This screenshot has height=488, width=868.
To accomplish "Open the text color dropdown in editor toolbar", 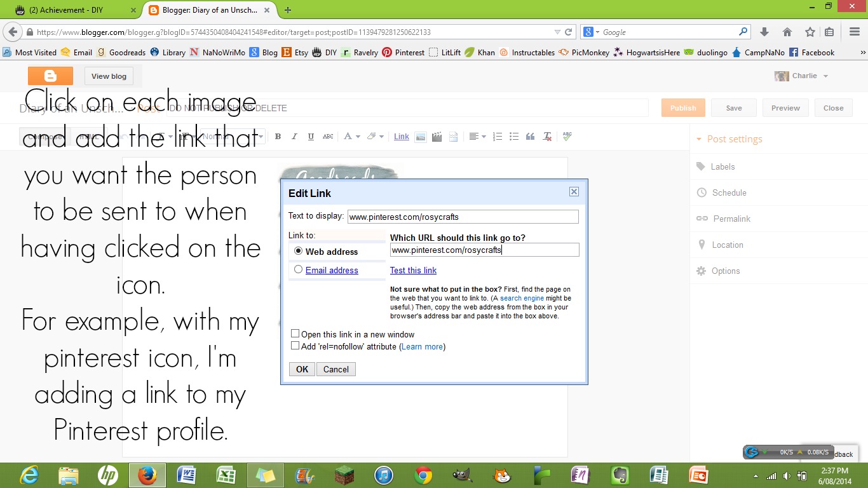I will (x=351, y=137).
